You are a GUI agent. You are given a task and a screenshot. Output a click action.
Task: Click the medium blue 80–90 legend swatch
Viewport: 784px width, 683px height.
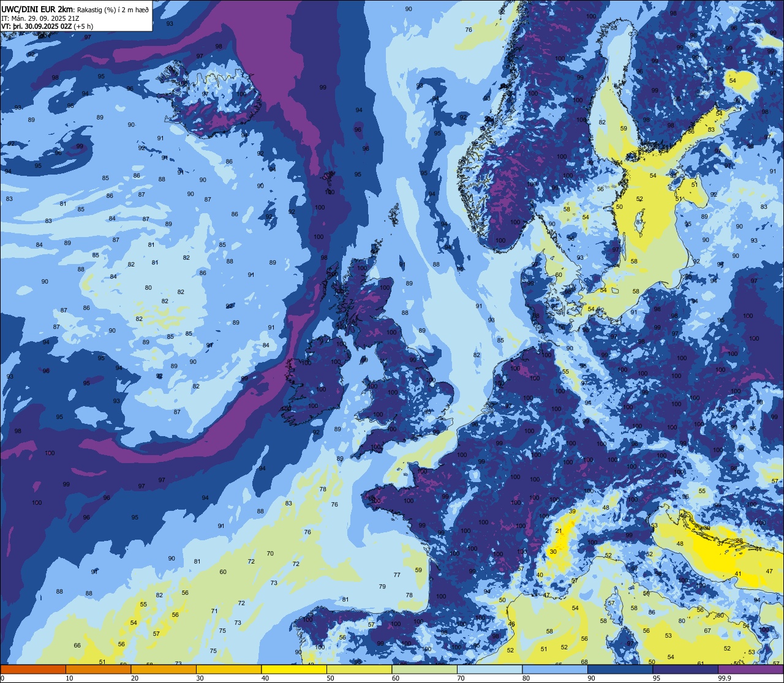[555, 669]
